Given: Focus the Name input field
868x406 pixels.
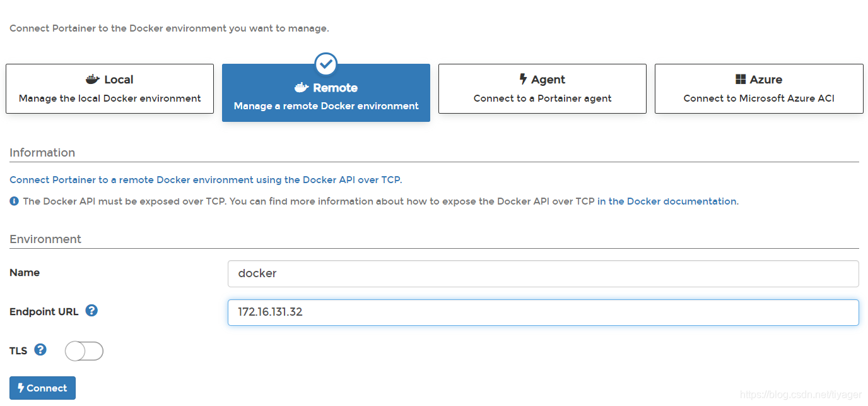Looking at the screenshot, I should click(x=543, y=273).
